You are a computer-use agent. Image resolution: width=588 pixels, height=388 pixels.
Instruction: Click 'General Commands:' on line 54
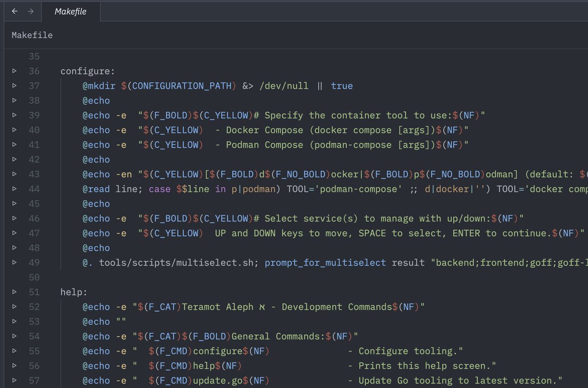278,336
